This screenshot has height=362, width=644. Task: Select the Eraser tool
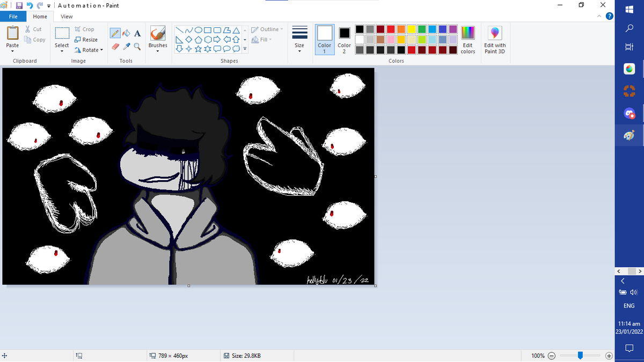[x=115, y=46]
